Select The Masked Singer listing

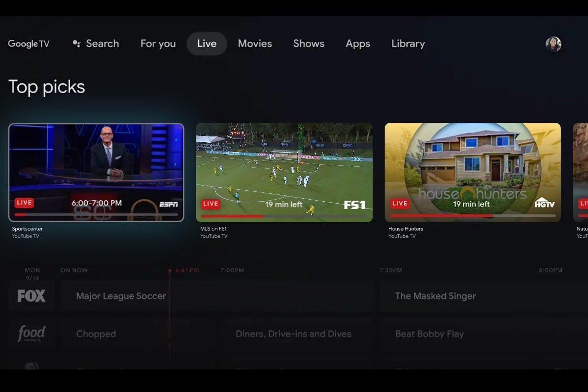[484, 296]
